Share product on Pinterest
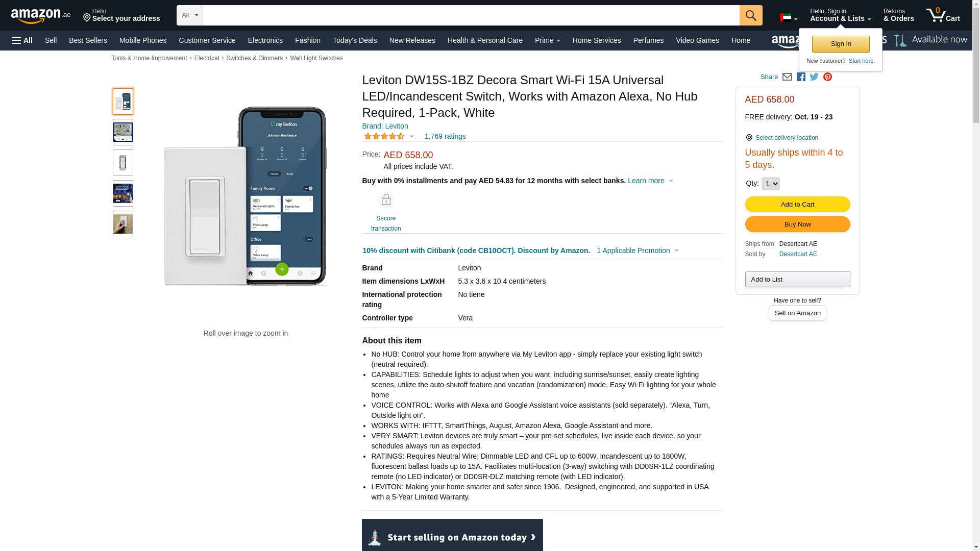Screen dimensions: 980x551 827,77
